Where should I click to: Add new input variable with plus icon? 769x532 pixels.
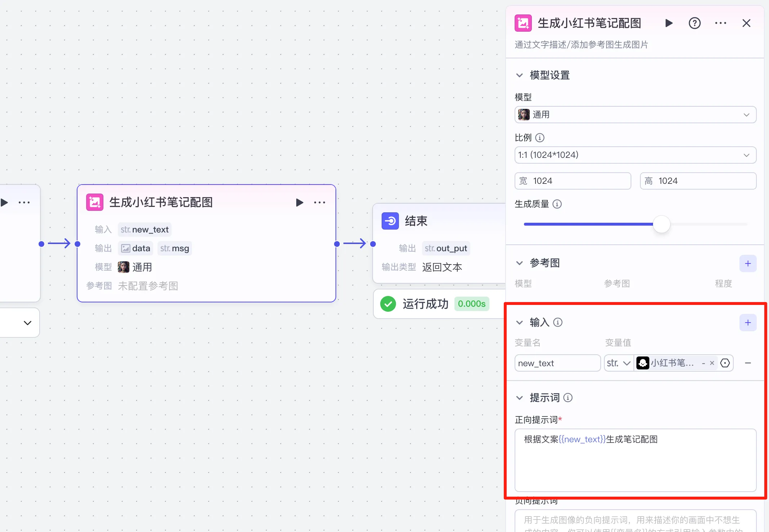click(x=748, y=322)
